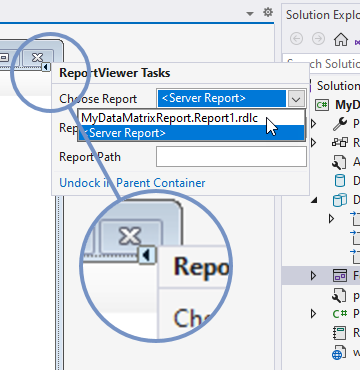Open the window position dropdown arrow beside the gear
The height and width of the screenshot is (370, 360).
pyautogui.click(x=250, y=14)
